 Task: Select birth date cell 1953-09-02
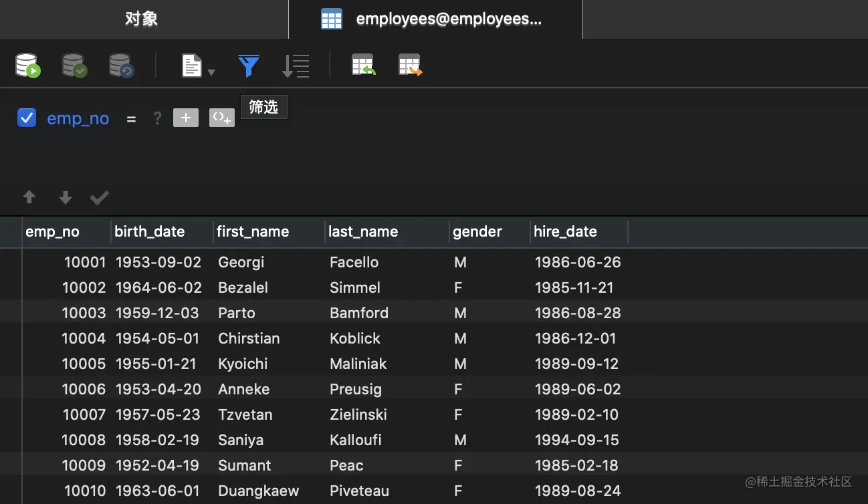[x=158, y=262]
